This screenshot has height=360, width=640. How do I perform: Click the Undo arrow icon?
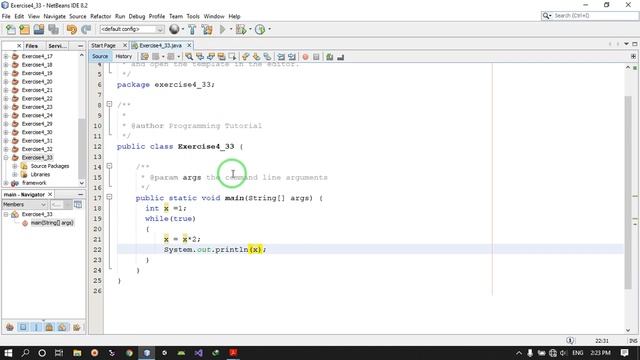click(71, 29)
